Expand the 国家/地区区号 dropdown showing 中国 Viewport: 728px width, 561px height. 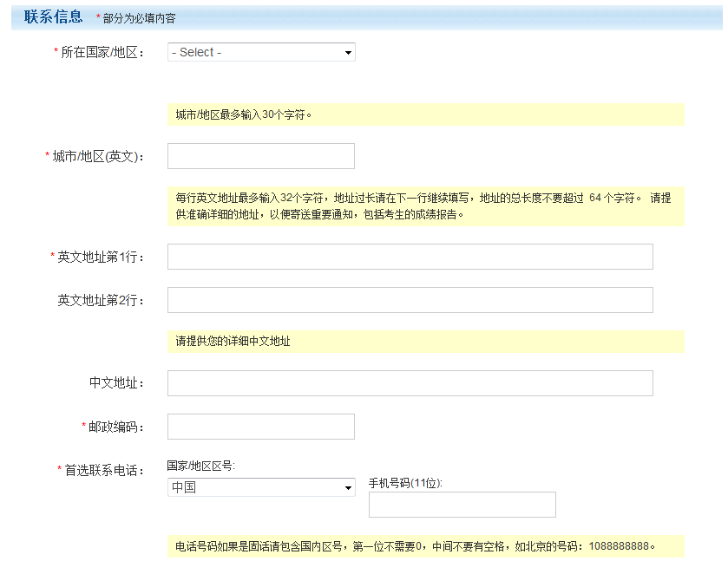pyautogui.click(x=261, y=487)
